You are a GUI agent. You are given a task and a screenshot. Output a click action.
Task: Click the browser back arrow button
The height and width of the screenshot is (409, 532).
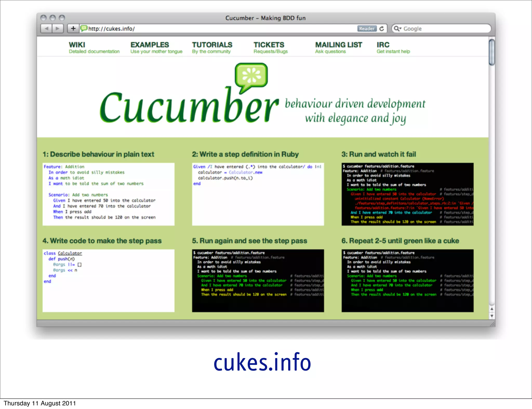(46, 28)
